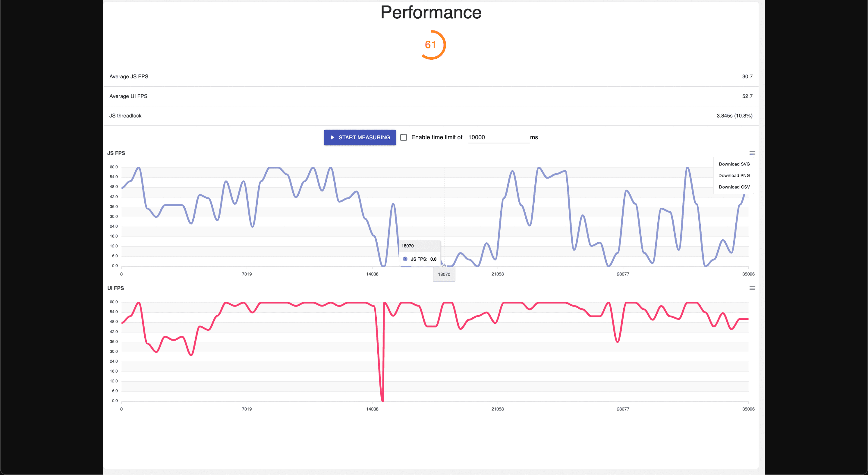Click the Performance heading

[x=431, y=12]
